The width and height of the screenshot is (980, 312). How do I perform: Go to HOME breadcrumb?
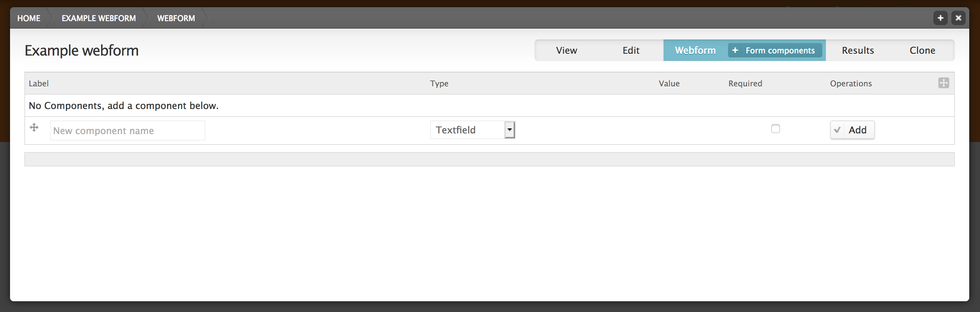[29, 18]
